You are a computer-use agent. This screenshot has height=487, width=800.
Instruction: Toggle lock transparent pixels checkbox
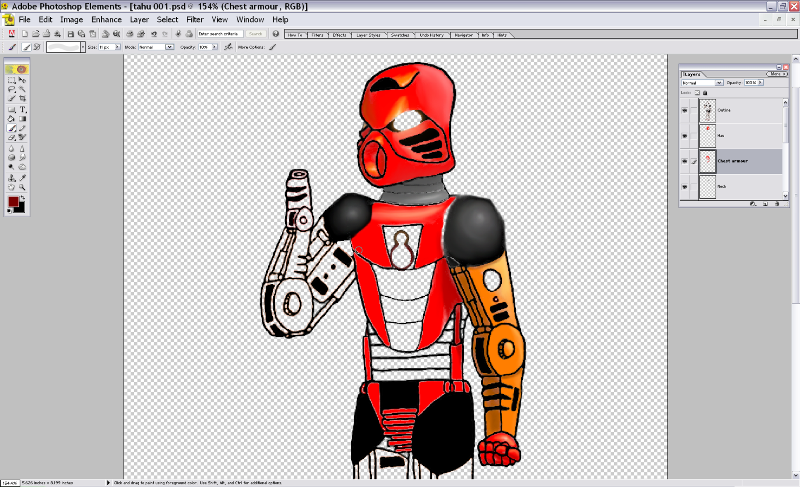[x=697, y=93]
